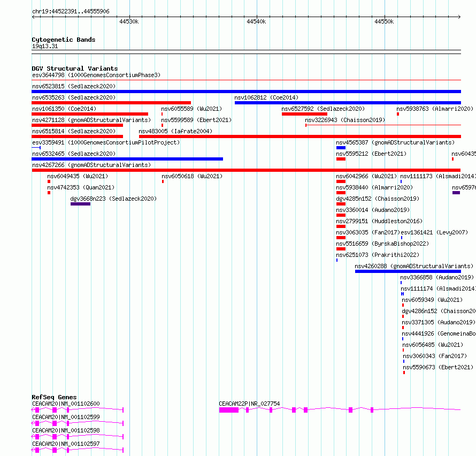This screenshot has width=476, height=456.
Task: Click the nsv3060343 Fan2017 variant label
Action: coord(435,356)
